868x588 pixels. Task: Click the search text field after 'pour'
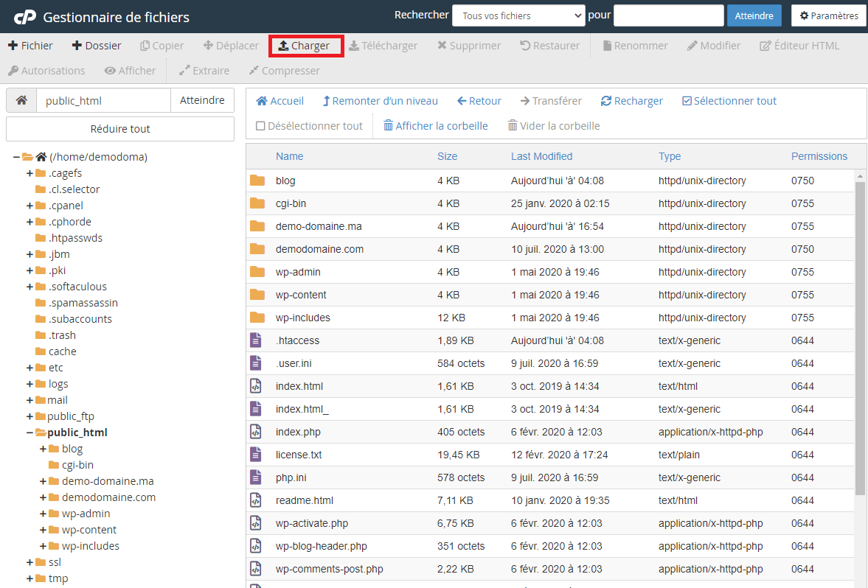point(669,15)
